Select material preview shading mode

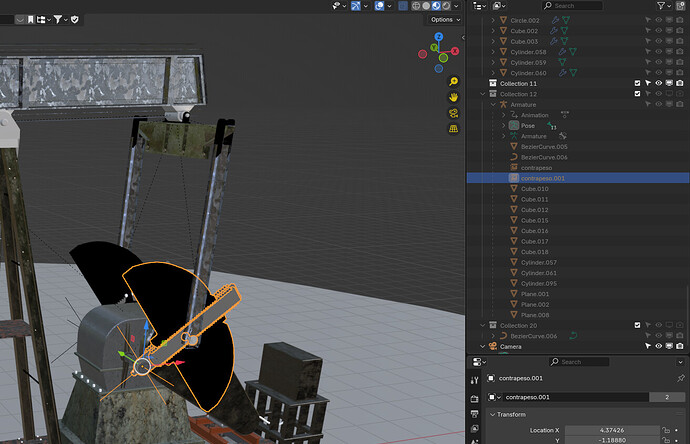(x=436, y=6)
